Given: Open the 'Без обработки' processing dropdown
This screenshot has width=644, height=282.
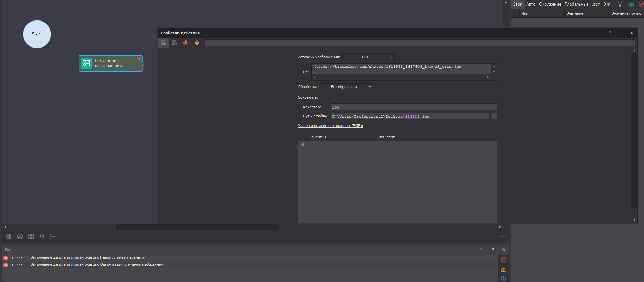Looking at the screenshot, I should pos(347,87).
